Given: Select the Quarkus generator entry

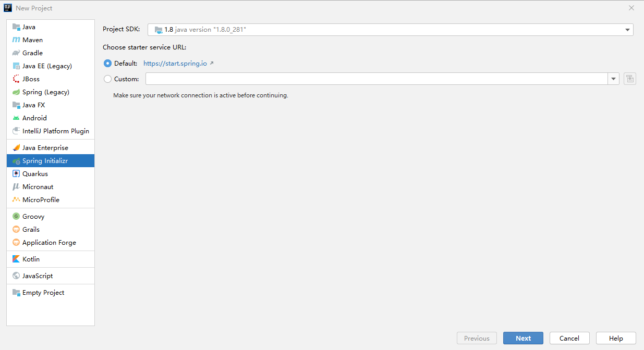Looking at the screenshot, I should pyautogui.click(x=51, y=174).
